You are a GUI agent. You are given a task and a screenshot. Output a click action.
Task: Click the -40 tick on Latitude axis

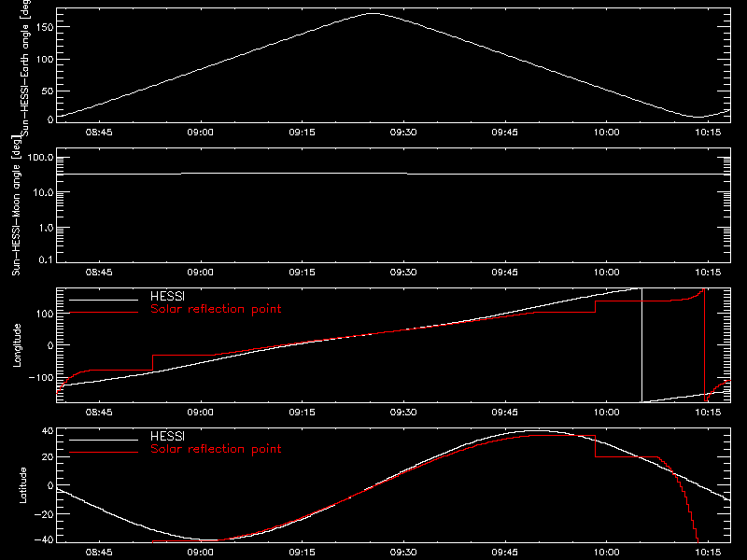click(44, 540)
